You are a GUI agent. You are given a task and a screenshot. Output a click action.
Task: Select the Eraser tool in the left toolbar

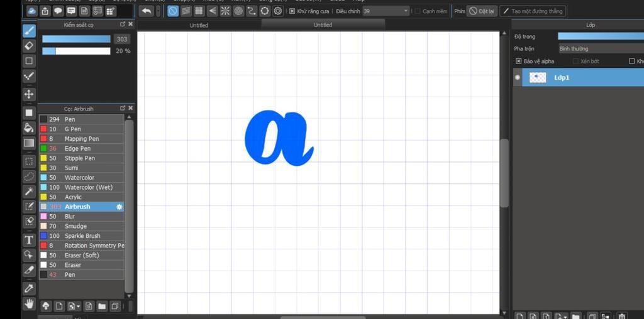tap(29, 45)
